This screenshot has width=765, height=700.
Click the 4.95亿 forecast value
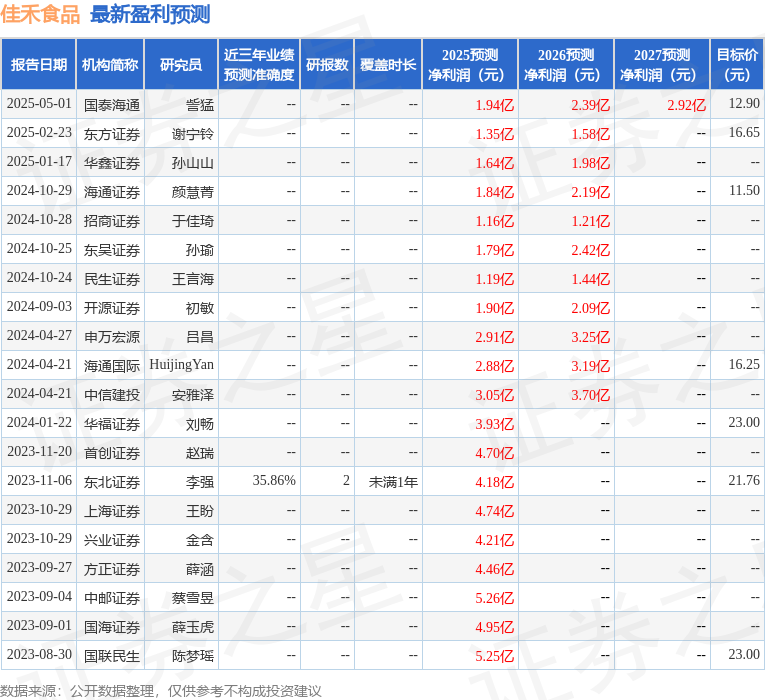pos(495,627)
